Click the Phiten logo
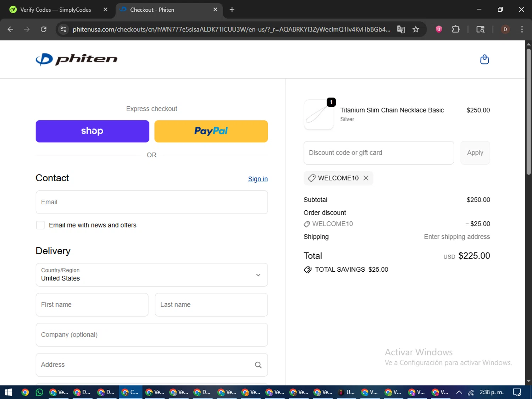532x399 pixels. click(x=77, y=59)
